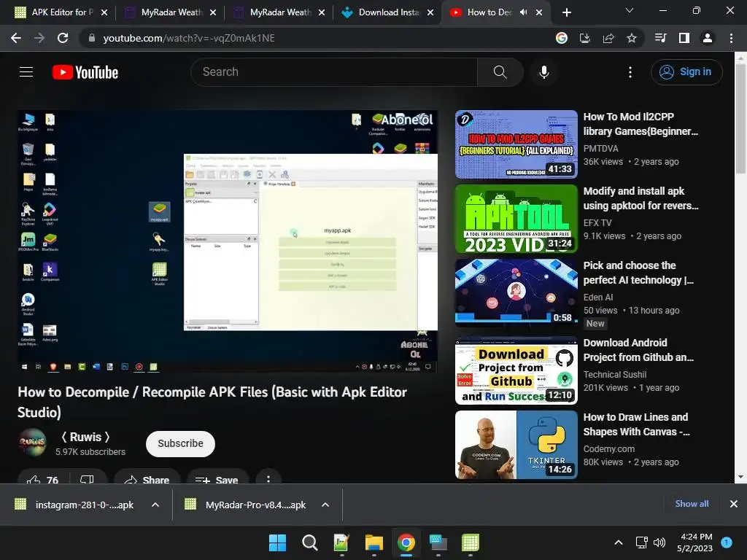This screenshot has width=747, height=560.
Task: Start voice search with microphone icon
Action: 544,72
